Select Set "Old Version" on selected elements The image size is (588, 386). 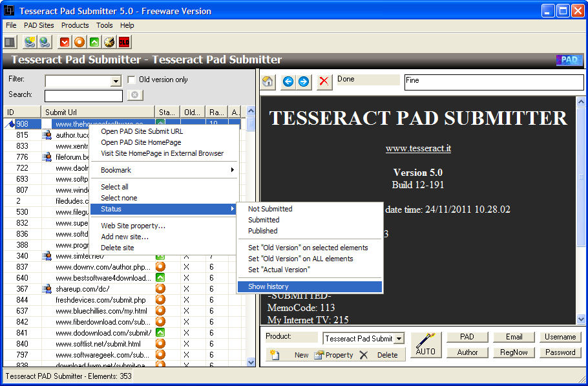310,248
